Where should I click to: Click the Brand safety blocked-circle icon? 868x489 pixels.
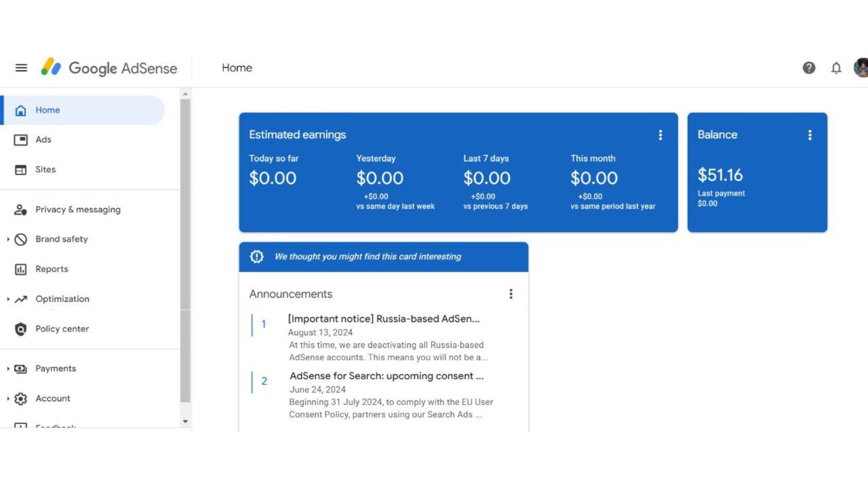click(x=21, y=239)
